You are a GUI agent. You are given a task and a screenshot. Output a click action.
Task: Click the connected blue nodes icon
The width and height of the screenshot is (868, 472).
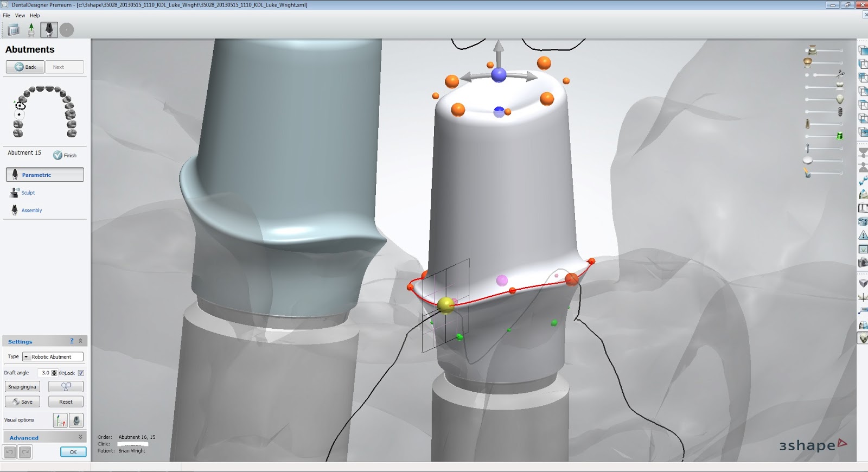(863, 181)
